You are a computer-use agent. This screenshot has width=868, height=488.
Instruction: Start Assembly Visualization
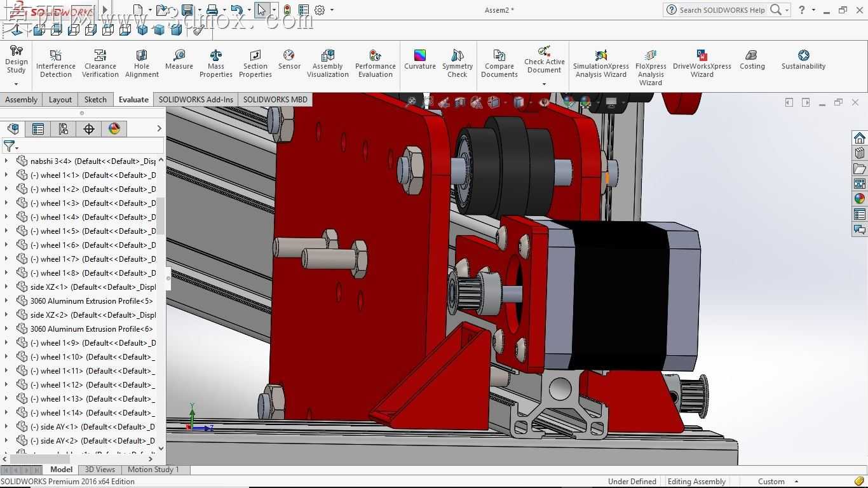point(328,64)
